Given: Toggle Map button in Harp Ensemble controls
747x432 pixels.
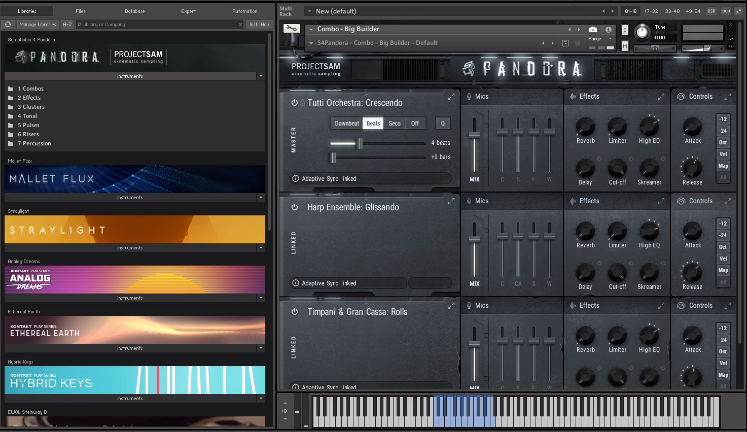Looking at the screenshot, I should coord(723,271).
